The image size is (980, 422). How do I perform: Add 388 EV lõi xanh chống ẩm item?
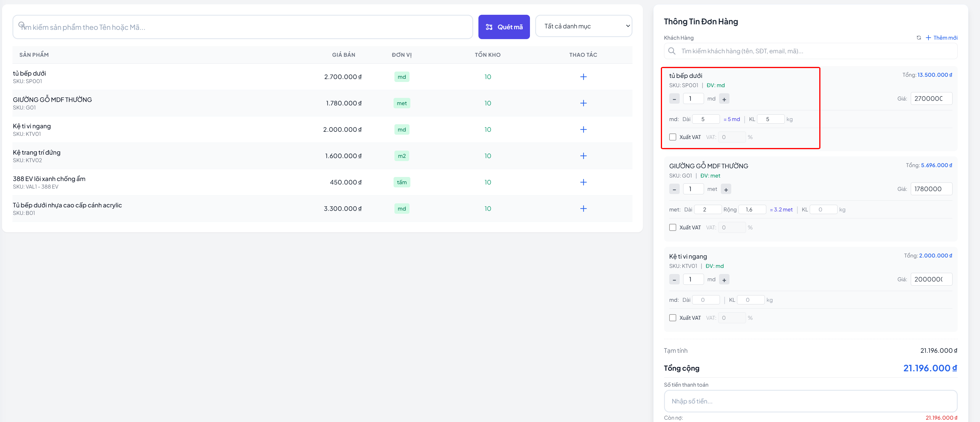(x=583, y=182)
